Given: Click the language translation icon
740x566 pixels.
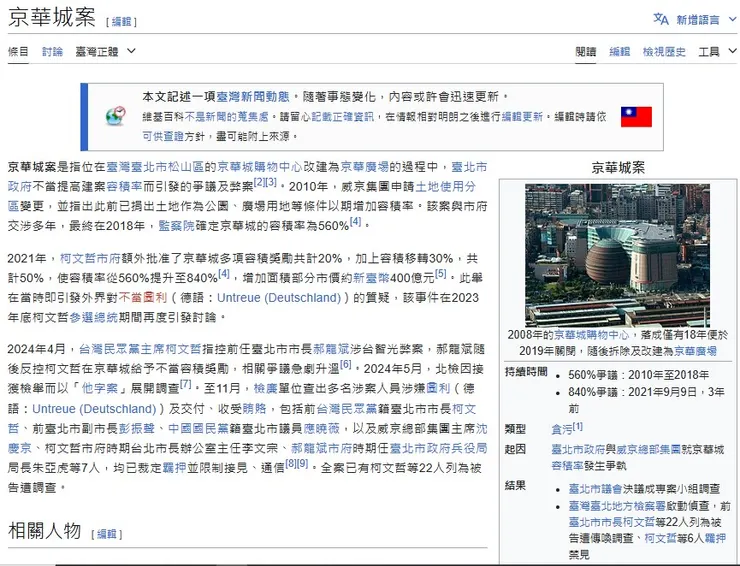Looking at the screenshot, I should 660,19.
